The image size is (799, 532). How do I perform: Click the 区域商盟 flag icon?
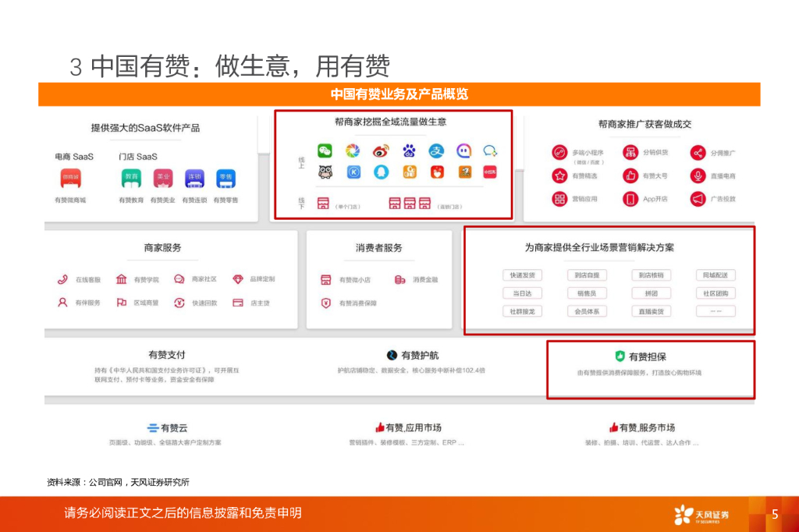[x=121, y=302]
